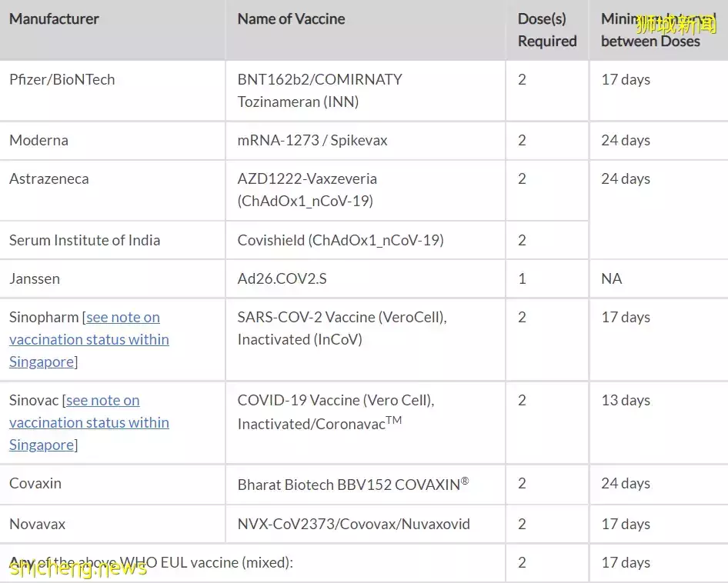This screenshot has height=583, width=728.
Task: Open the Sinovac vaccination status note link
Action: click(89, 422)
